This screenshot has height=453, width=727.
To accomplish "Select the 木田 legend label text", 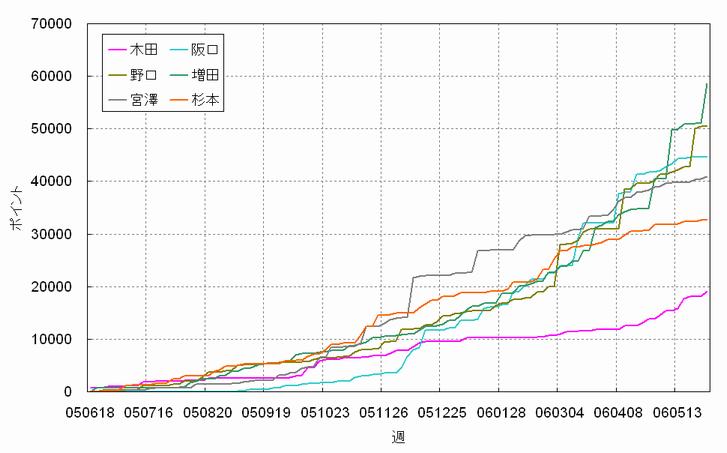I will coord(144,49).
